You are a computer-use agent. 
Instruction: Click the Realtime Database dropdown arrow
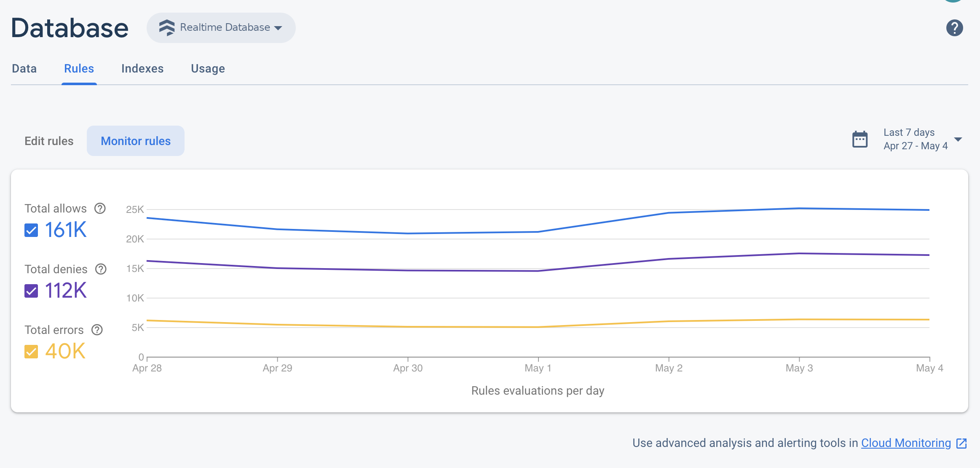[x=280, y=27]
